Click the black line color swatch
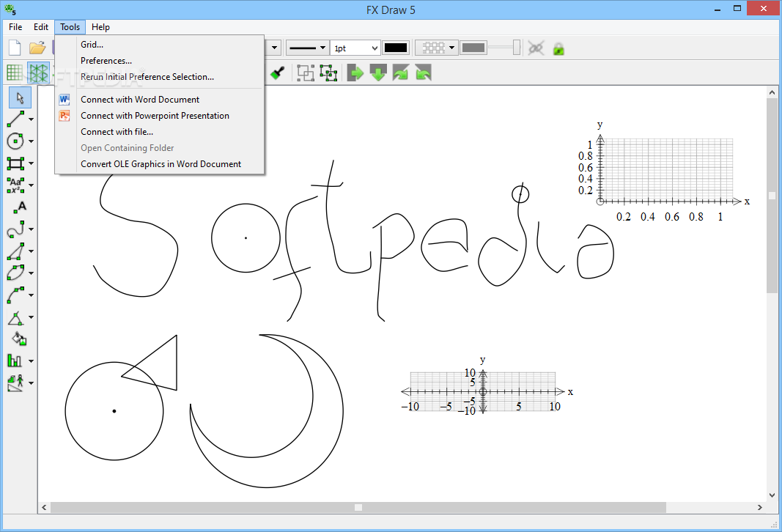Screen dimensions: 782x532 pos(396,48)
